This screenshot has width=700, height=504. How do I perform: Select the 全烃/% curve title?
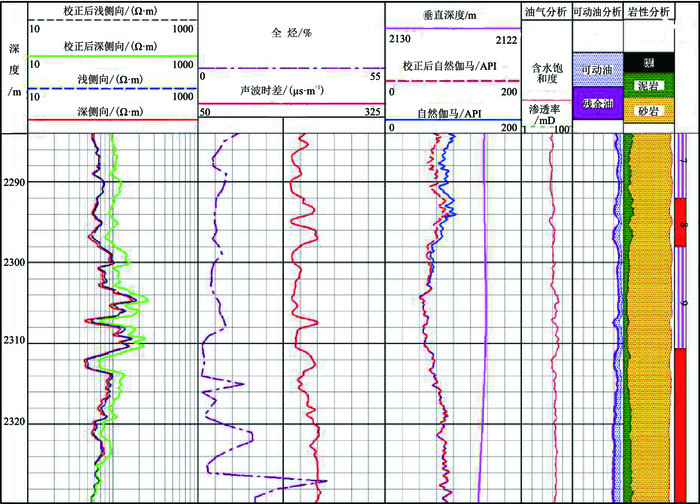tap(290, 33)
